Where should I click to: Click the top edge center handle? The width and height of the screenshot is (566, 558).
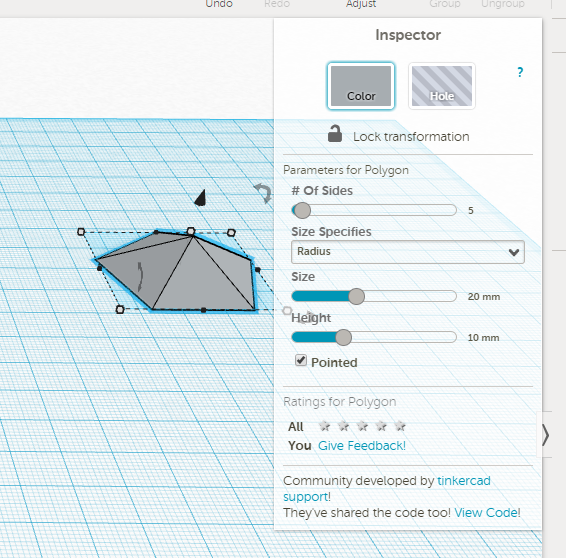click(x=191, y=231)
